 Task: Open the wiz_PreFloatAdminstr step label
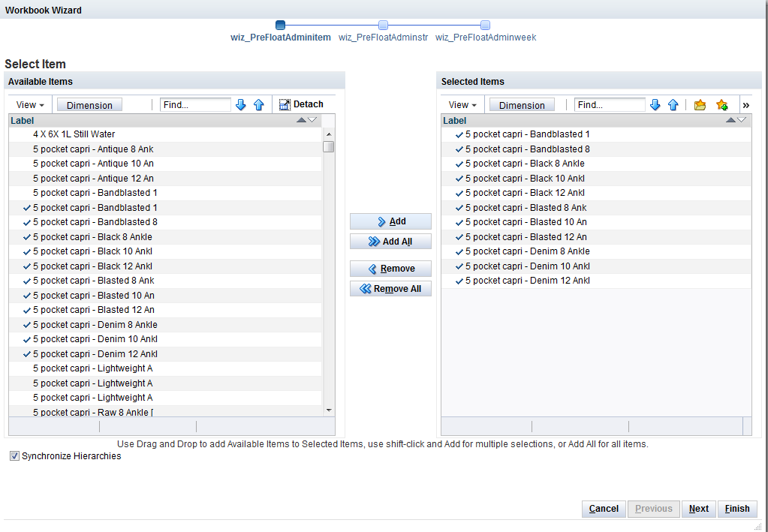click(383, 38)
